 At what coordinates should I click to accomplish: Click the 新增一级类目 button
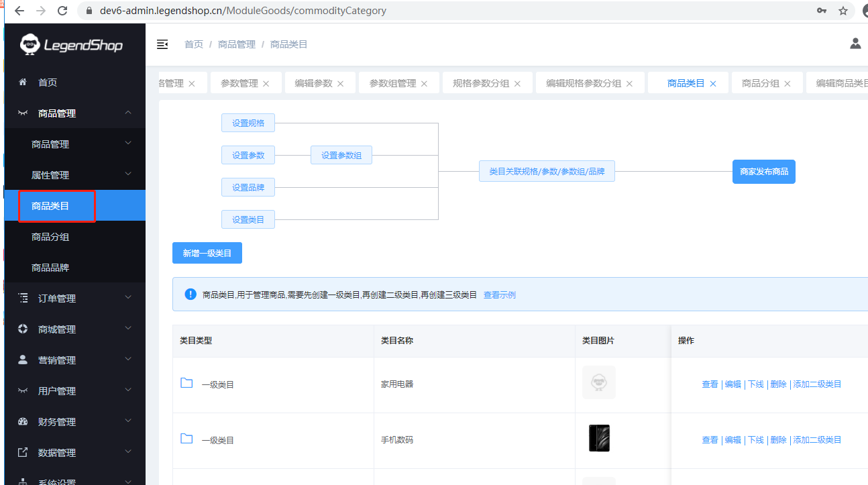tap(207, 254)
